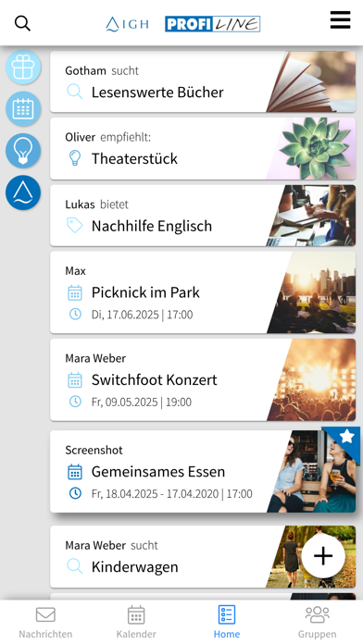Click the PROFI LINE logo
The height and width of the screenshot is (644, 363).
pyautogui.click(x=213, y=24)
